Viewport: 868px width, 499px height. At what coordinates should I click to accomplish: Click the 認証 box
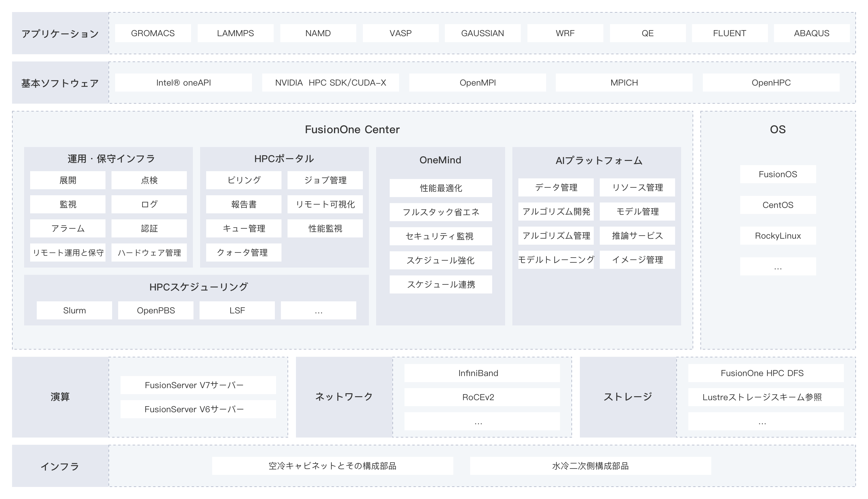pyautogui.click(x=149, y=228)
